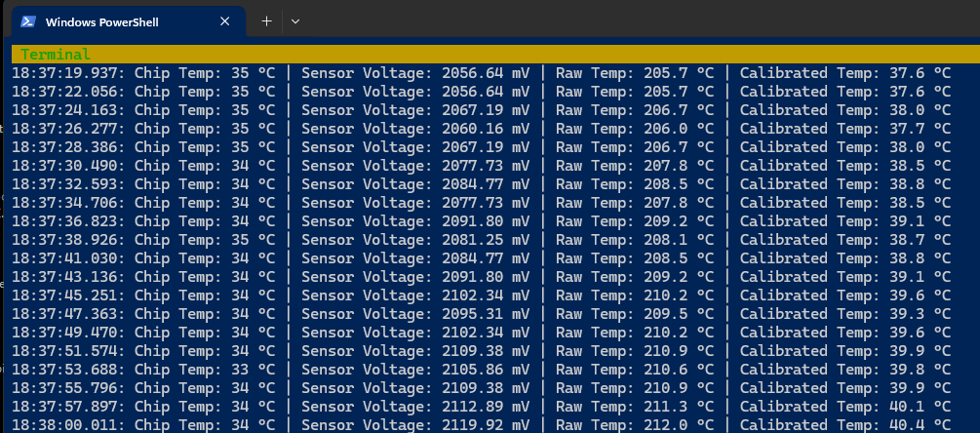Click the yellow Terminal header label
The height and width of the screenshot is (433, 980).
pos(56,55)
